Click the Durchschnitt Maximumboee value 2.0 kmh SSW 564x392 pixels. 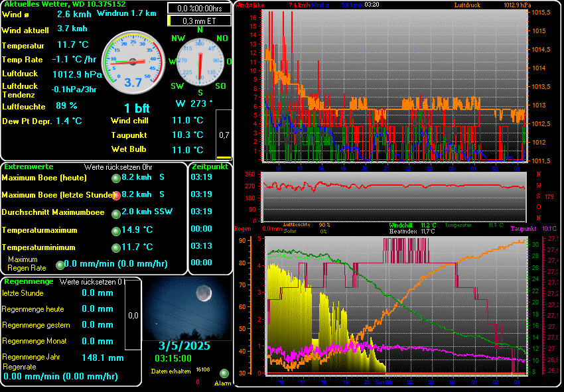click(147, 212)
